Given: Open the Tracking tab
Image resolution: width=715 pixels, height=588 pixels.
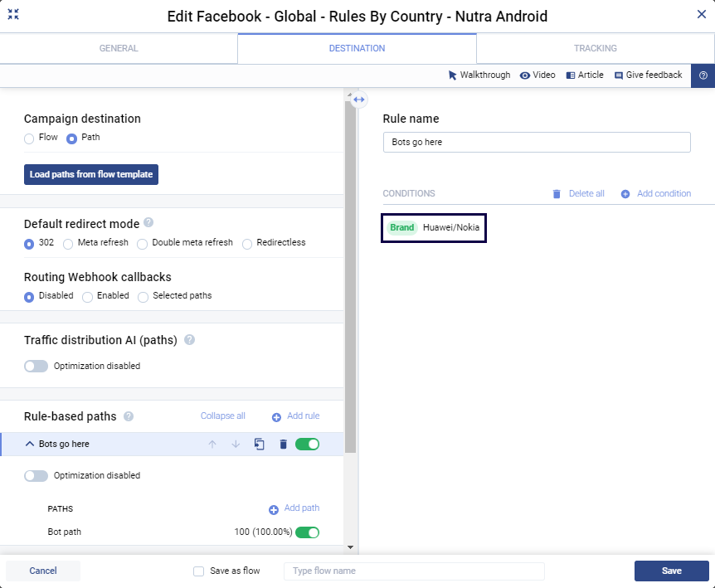Looking at the screenshot, I should [x=595, y=48].
